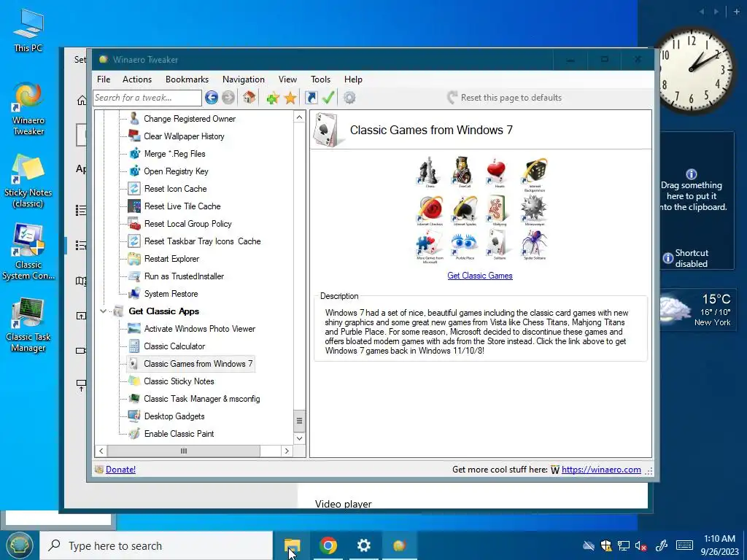Click the Chess Titans game icon

point(429,172)
